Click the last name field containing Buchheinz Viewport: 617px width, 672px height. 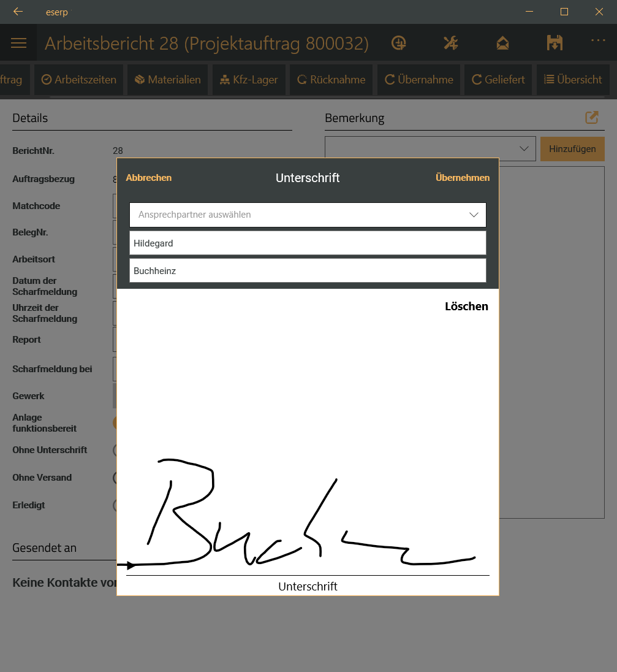(x=308, y=270)
